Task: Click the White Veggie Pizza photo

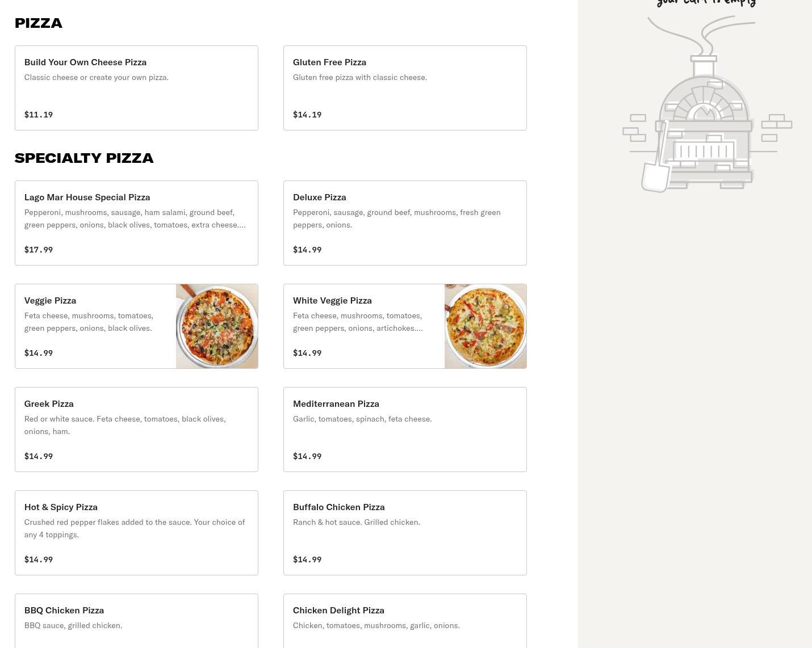Action: (485, 326)
